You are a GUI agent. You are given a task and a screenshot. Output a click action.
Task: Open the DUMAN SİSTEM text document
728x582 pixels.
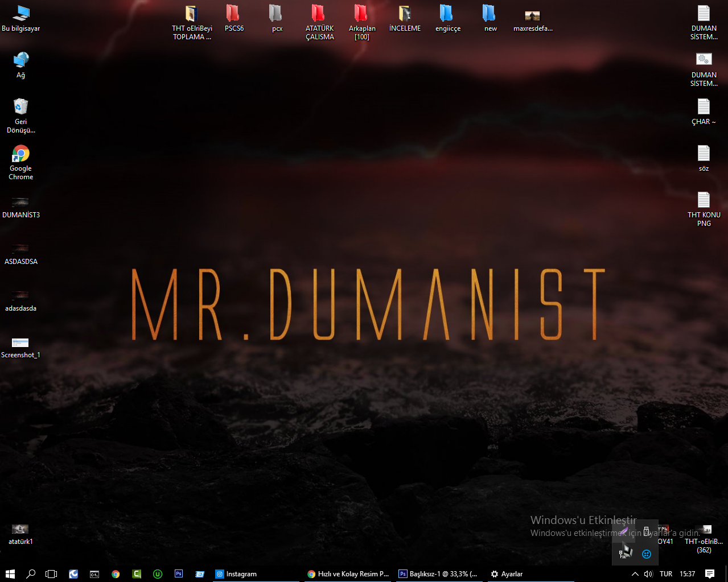[x=704, y=22]
